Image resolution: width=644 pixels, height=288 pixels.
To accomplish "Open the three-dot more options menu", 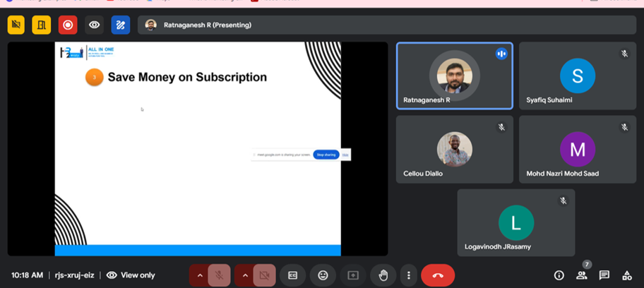I will [408, 275].
